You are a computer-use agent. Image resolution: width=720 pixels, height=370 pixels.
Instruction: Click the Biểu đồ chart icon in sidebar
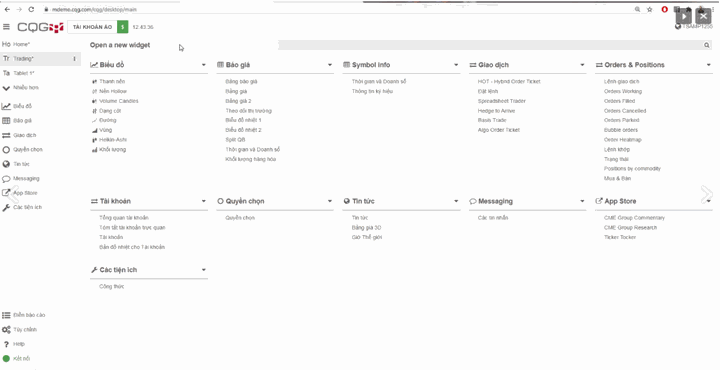point(6,106)
